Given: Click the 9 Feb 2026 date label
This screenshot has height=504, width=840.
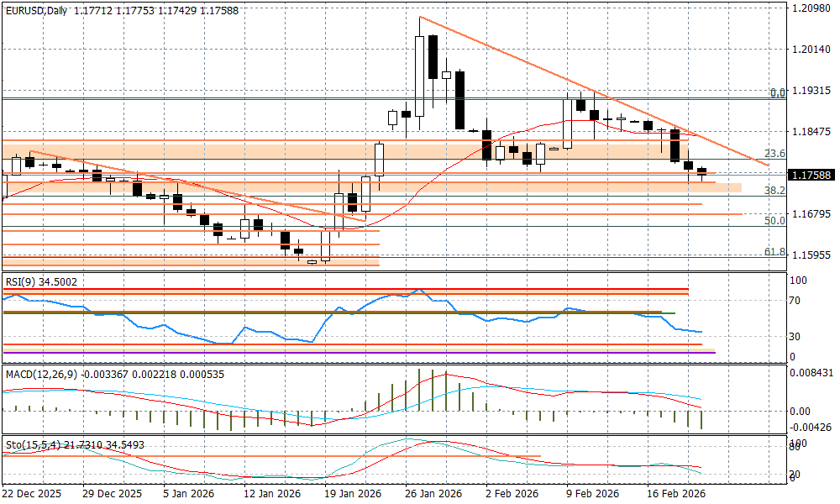Looking at the screenshot, I should pyautogui.click(x=592, y=494).
